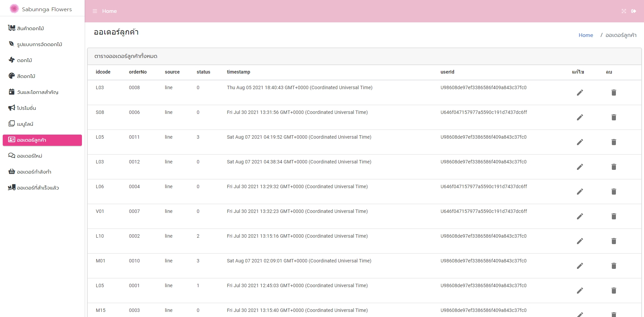This screenshot has height=317, width=644.
Task: Open สินค้าดอกไม้ in the sidebar
Action: (42, 28)
